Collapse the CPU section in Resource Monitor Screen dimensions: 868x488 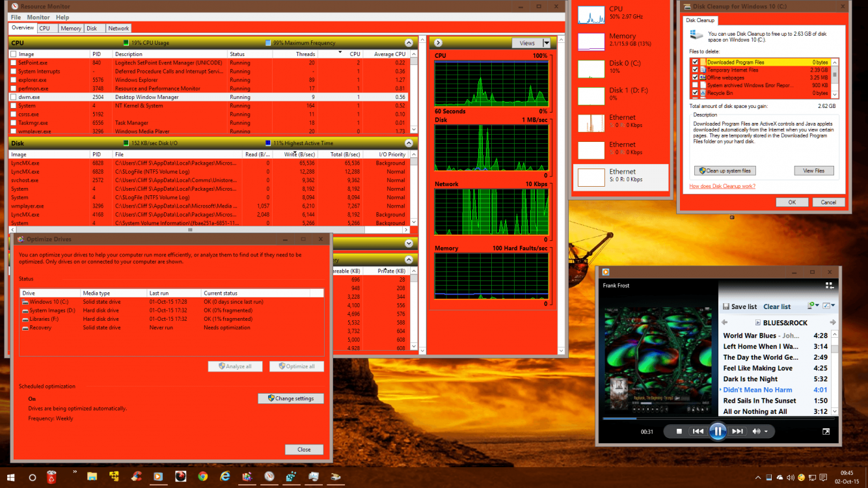408,43
